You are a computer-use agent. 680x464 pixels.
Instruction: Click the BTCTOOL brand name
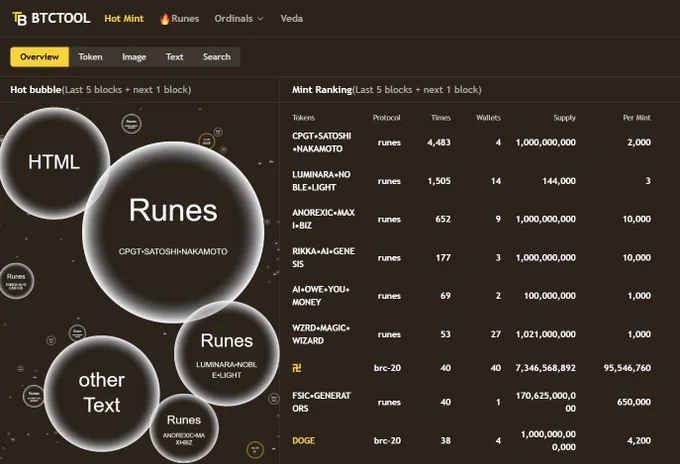[61, 19]
